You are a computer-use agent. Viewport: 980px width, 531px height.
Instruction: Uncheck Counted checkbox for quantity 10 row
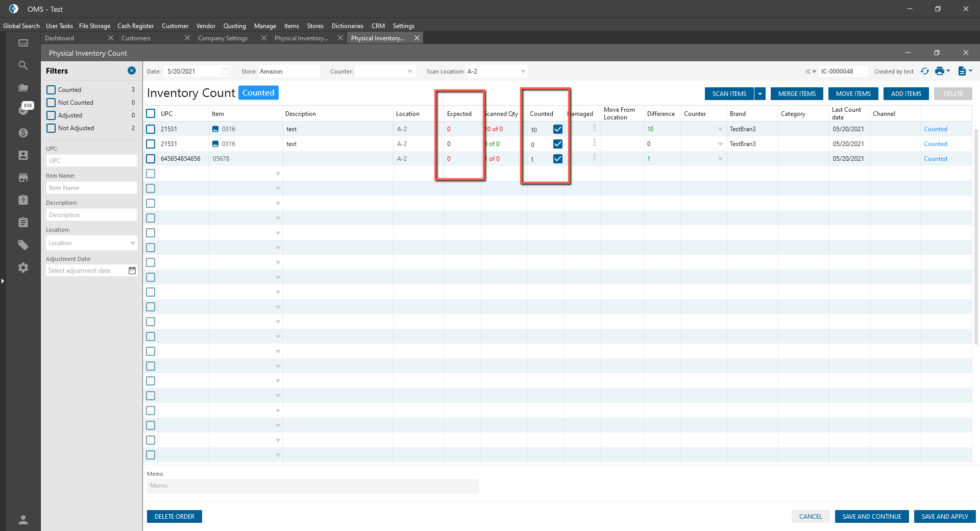(x=558, y=129)
